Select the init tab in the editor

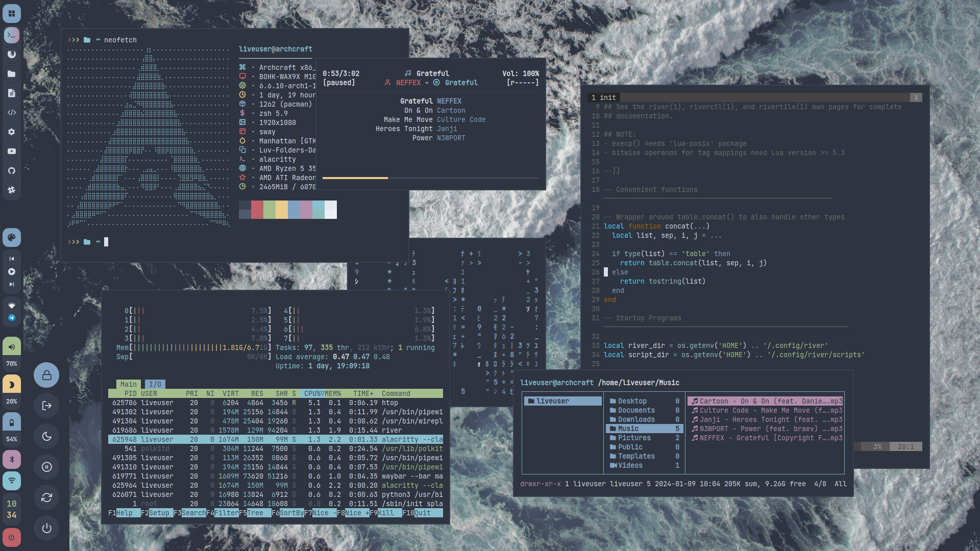click(604, 97)
